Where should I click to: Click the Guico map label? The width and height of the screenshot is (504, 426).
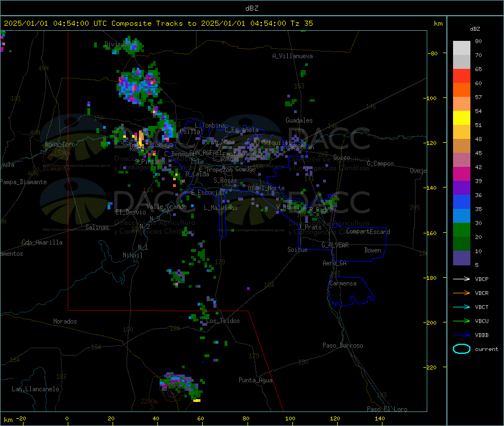point(342,157)
